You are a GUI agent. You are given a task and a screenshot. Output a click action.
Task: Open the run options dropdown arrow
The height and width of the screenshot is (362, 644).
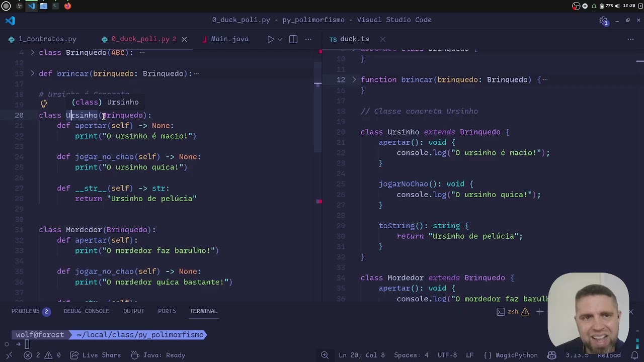280,39
